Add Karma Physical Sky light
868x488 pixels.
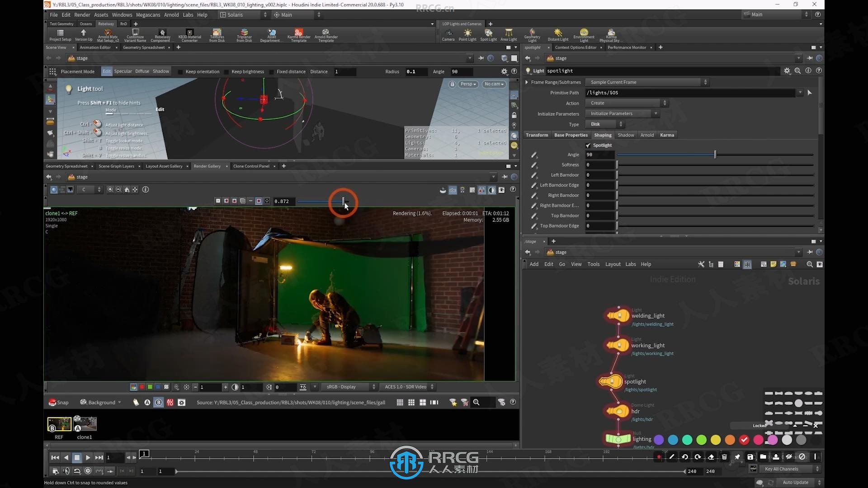[611, 35]
